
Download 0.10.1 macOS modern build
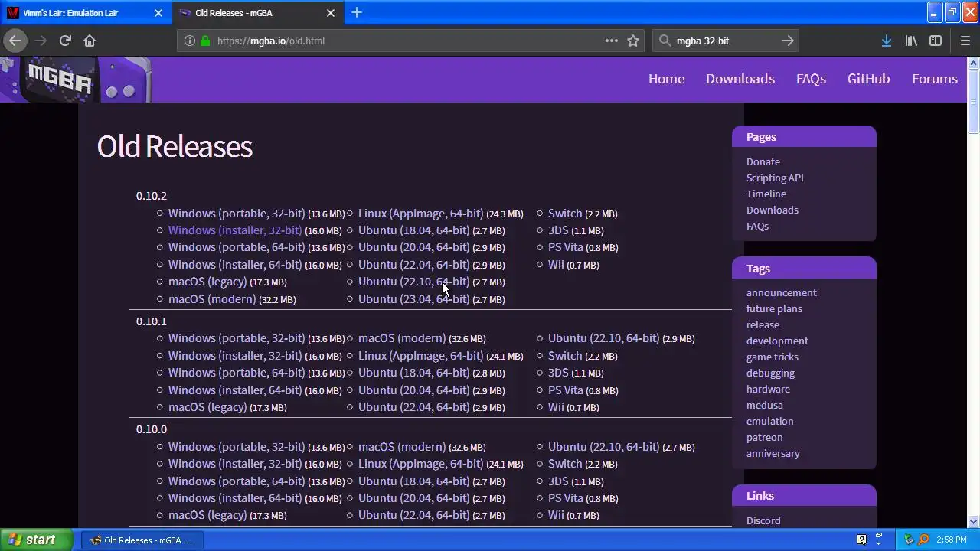pyautogui.click(x=402, y=338)
